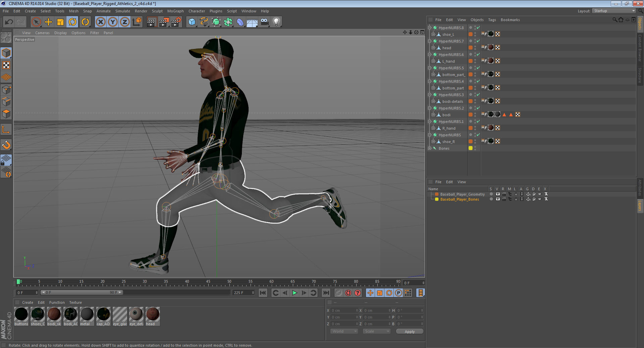Image resolution: width=644 pixels, height=348 pixels.
Task: Add a camera object
Action: (x=264, y=22)
